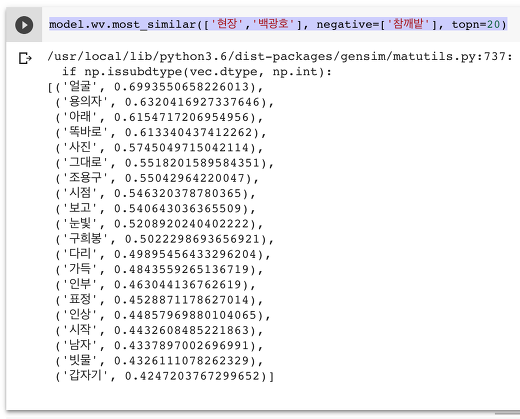Click the '인상' result row

coord(163,315)
